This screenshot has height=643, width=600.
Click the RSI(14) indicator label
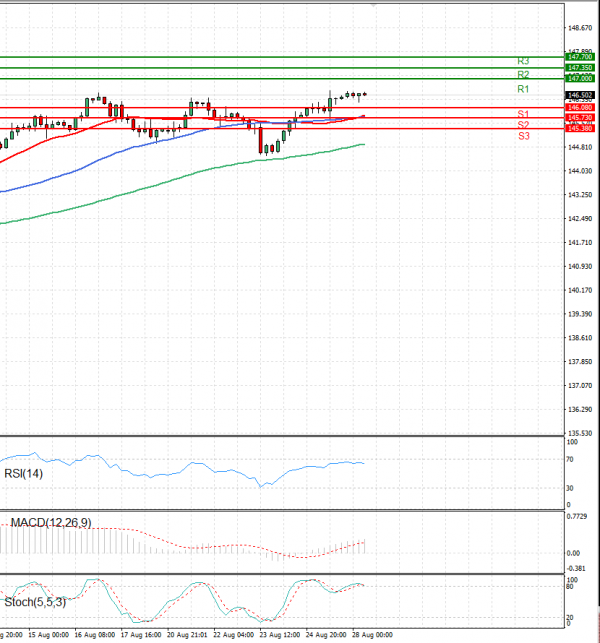pyautogui.click(x=23, y=474)
